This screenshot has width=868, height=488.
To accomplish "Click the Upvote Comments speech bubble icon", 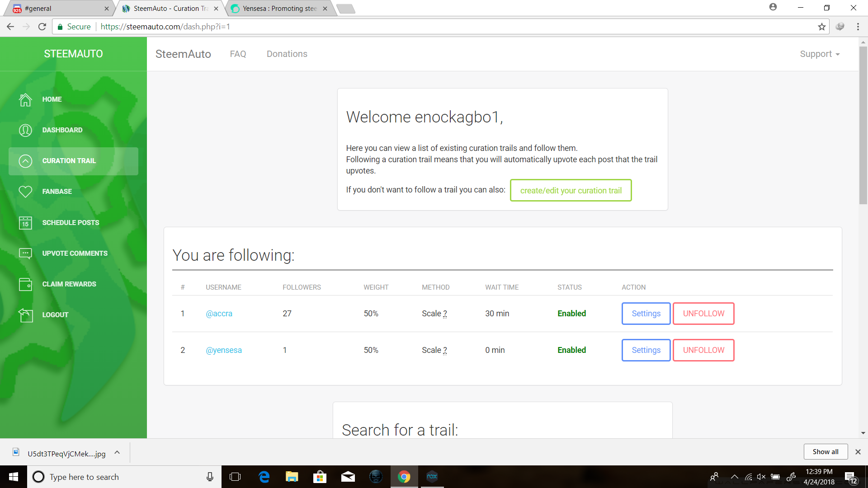I will pos(25,253).
